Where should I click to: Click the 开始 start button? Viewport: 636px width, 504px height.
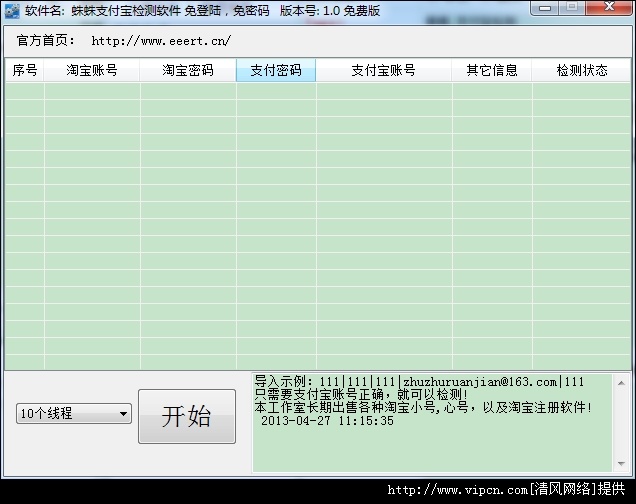click(x=187, y=416)
